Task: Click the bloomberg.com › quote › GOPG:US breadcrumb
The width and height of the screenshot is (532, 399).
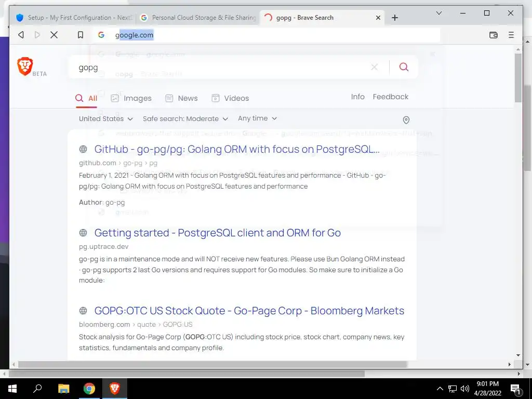Action: (x=136, y=325)
